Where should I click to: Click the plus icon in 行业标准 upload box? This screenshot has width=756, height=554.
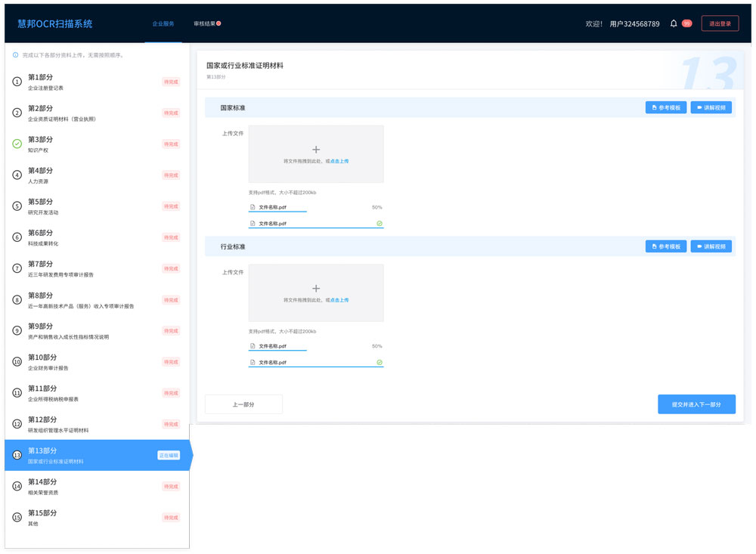tap(316, 288)
